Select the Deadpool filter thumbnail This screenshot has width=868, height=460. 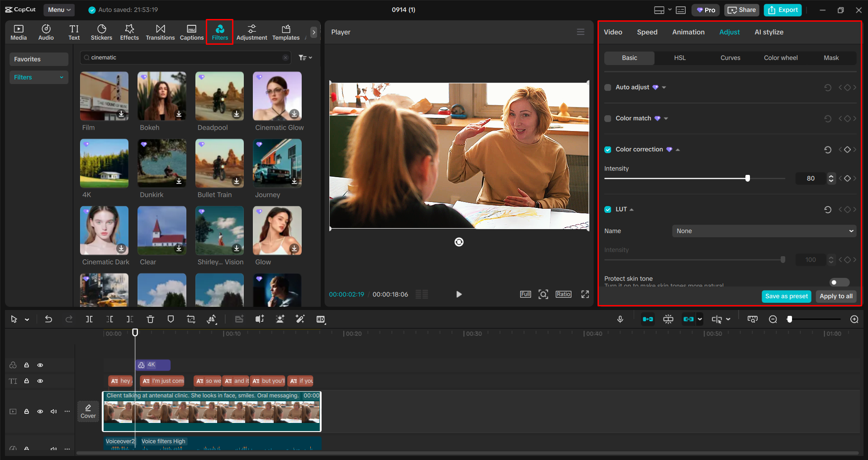coord(219,96)
